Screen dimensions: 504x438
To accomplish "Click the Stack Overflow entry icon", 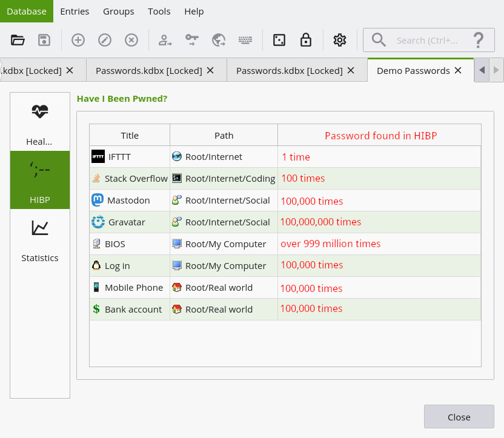I will pyautogui.click(x=96, y=178).
